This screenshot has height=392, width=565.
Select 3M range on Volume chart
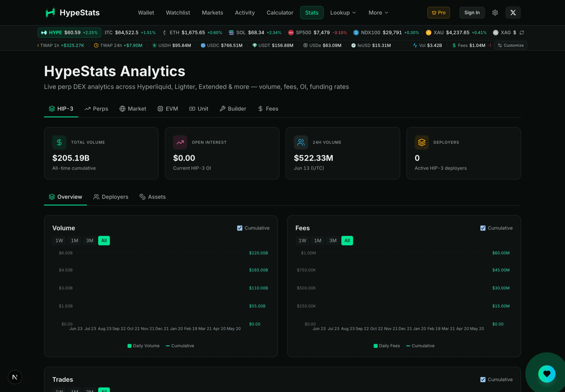(x=90, y=241)
